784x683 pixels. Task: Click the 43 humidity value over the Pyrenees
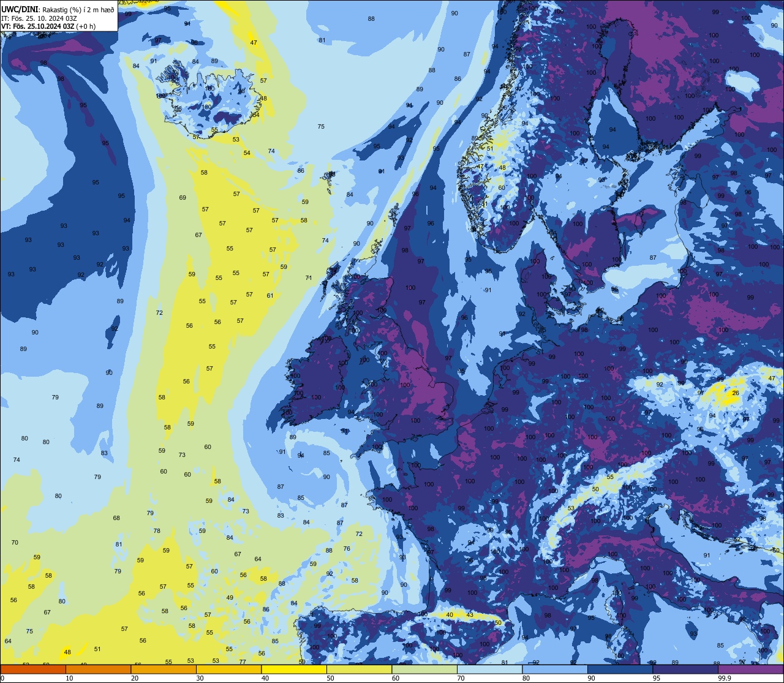(470, 614)
